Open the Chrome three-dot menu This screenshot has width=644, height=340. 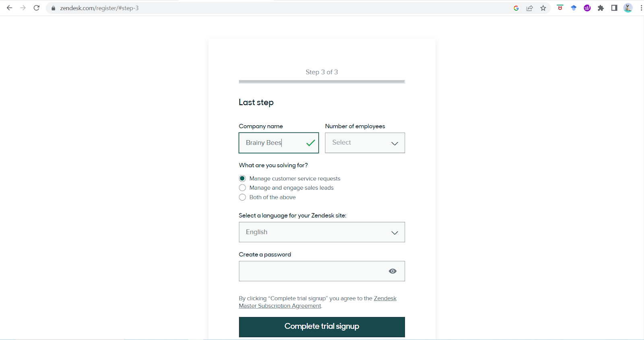[641, 8]
